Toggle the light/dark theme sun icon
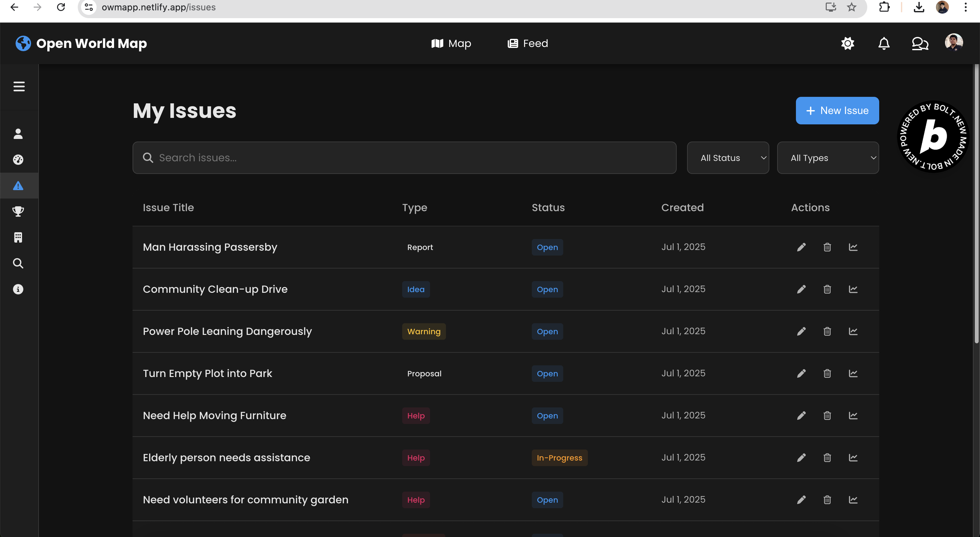The width and height of the screenshot is (980, 537). [847, 43]
